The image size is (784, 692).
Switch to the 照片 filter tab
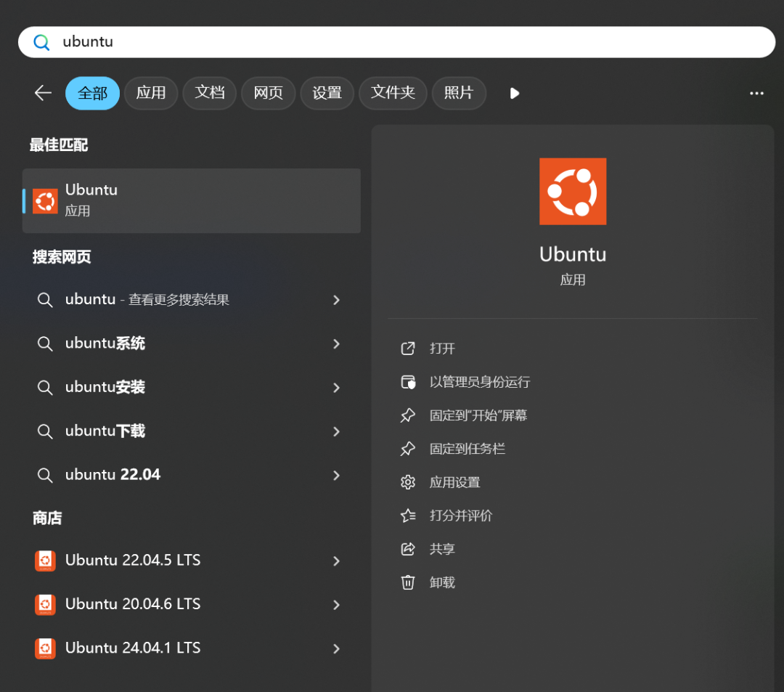point(459,93)
